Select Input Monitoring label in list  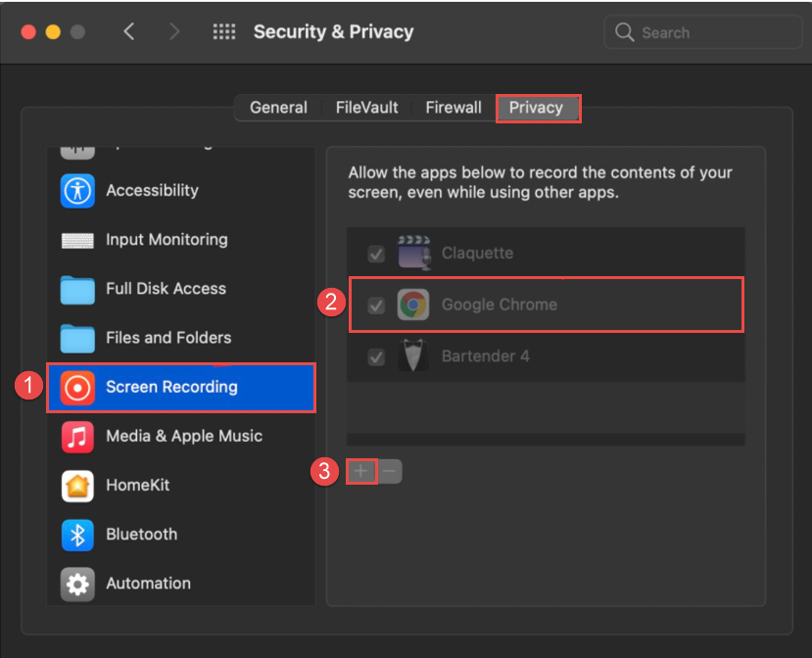[x=167, y=240]
